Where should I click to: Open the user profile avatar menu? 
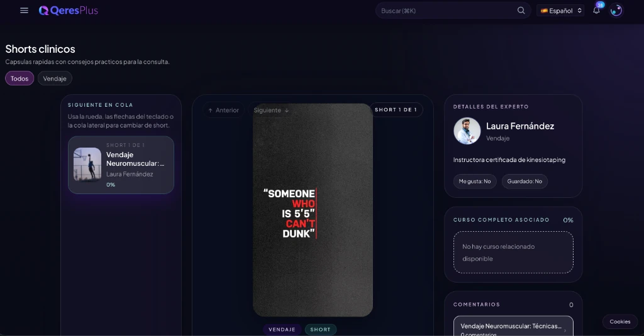(616, 11)
